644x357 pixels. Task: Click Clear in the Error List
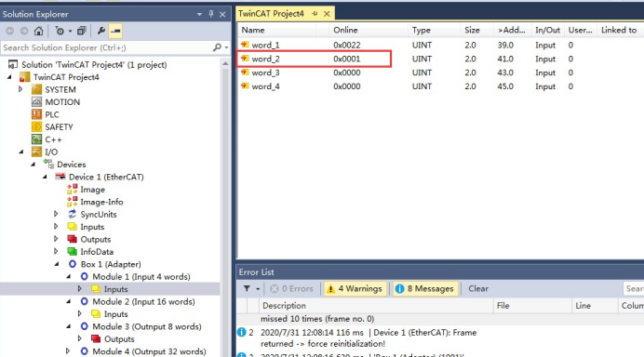coord(478,289)
